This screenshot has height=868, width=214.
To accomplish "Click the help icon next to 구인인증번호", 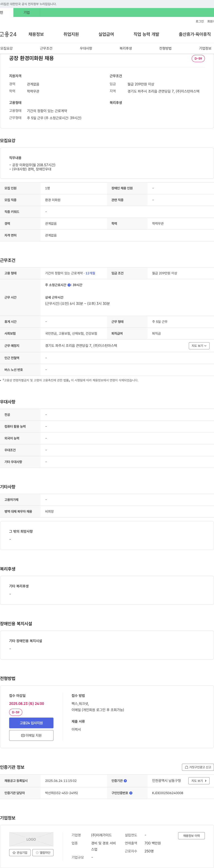I will (x=131, y=793).
